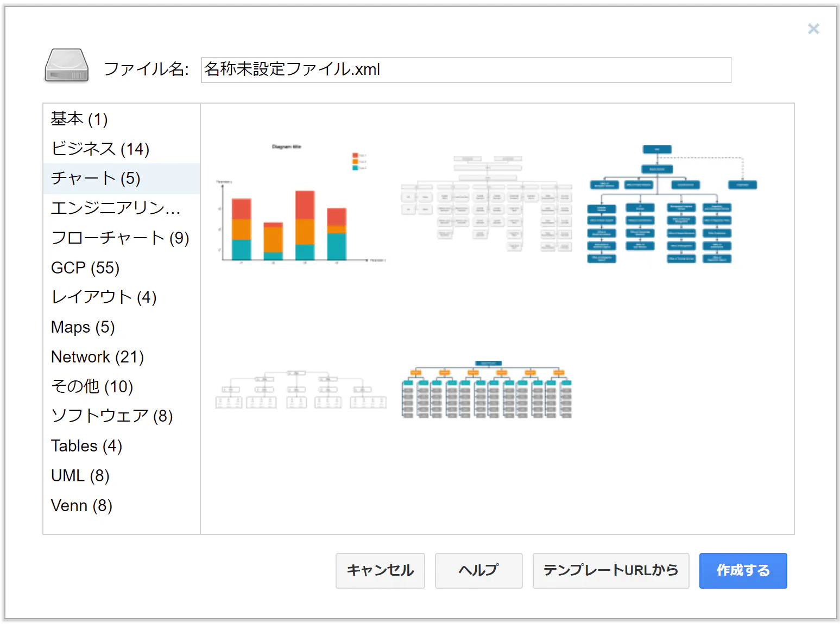Open help with the ヘルプ button
Screen dimensions: 840x624
(478, 570)
